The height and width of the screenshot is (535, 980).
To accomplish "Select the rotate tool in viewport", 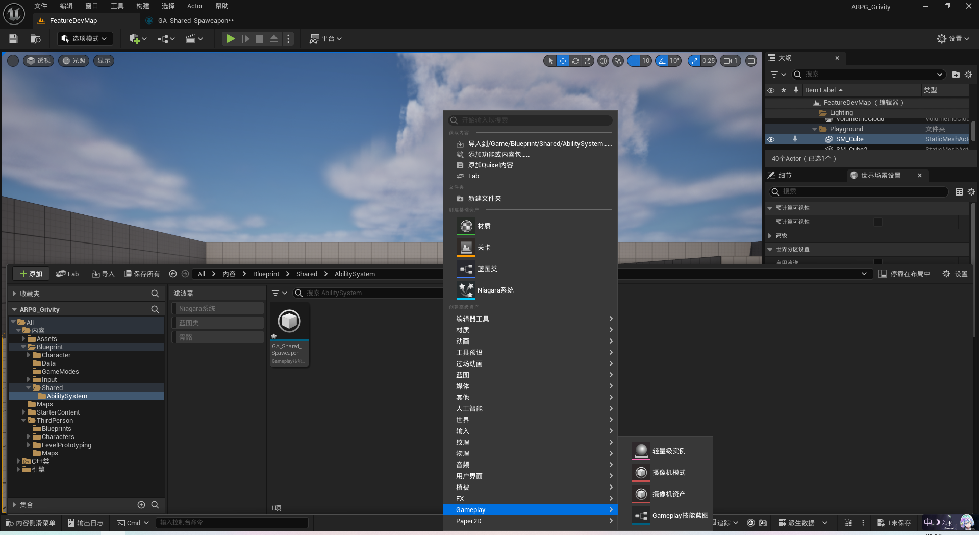I will [575, 61].
